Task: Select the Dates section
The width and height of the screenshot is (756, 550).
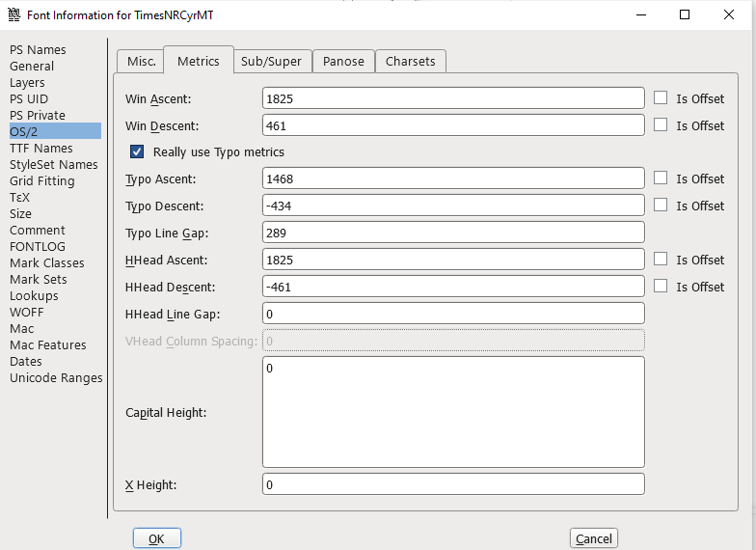Action: pyautogui.click(x=25, y=361)
